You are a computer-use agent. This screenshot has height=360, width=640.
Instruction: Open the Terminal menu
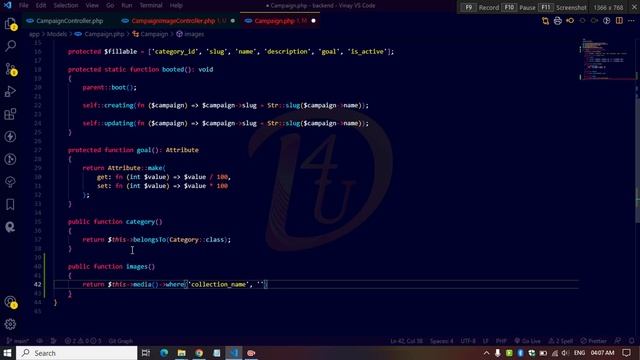(151, 5)
